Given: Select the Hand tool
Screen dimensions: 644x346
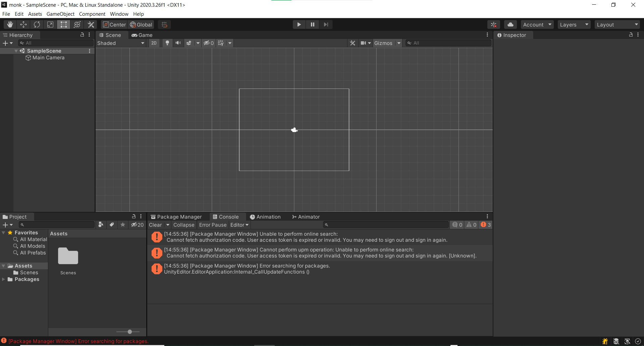Looking at the screenshot, I should coord(10,24).
